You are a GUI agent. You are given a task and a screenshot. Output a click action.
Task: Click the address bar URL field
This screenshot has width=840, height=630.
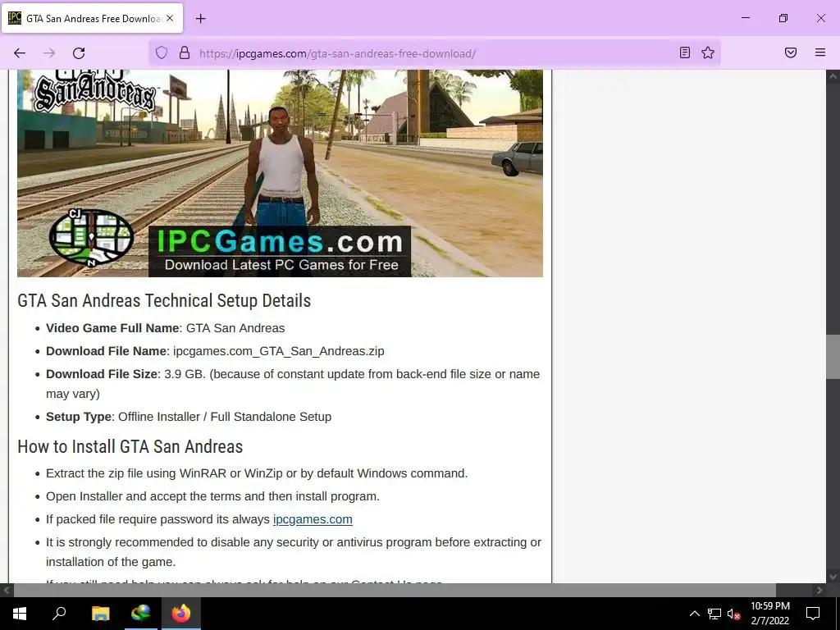pos(434,53)
